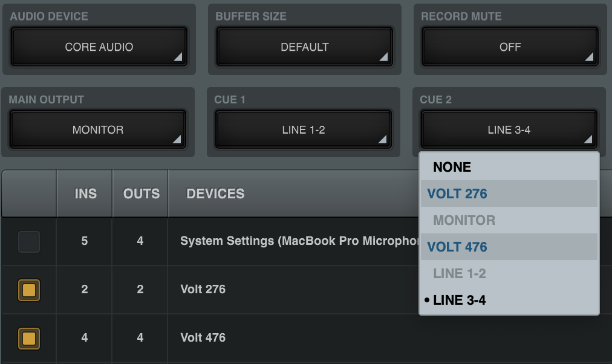This screenshot has height=364, width=612.
Task: Click the disclosure triangle on the Cue 2 selector
Action: click(x=588, y=140)
